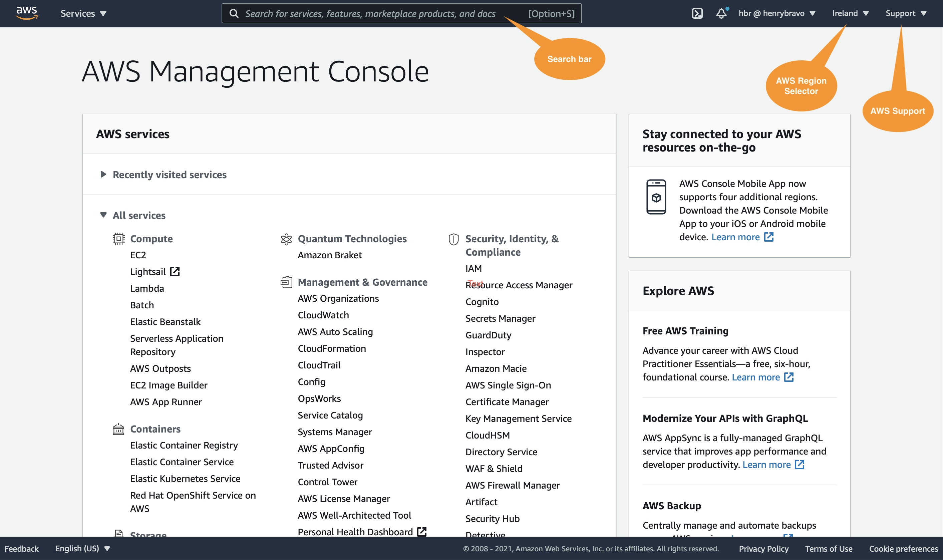Open GuardDuty service

[x=488, y=335]
